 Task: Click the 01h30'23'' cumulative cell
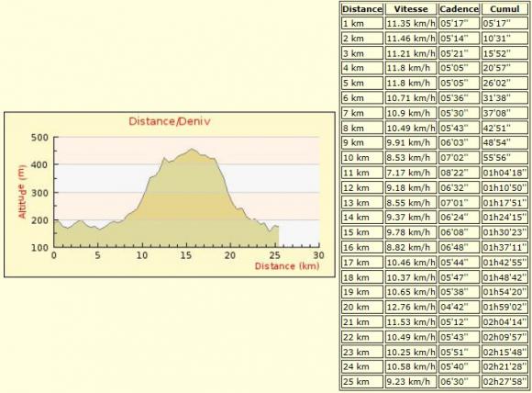[504, 232]
